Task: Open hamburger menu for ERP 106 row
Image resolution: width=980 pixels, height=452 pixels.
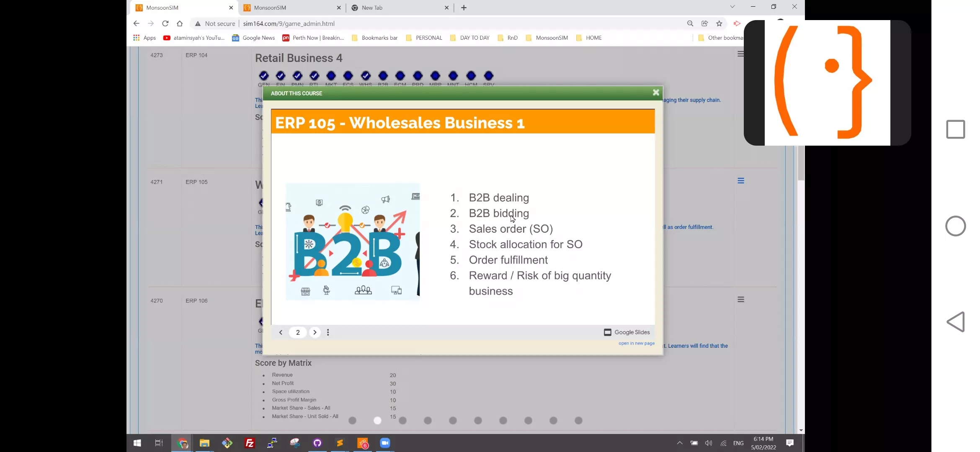Action: 740,300
